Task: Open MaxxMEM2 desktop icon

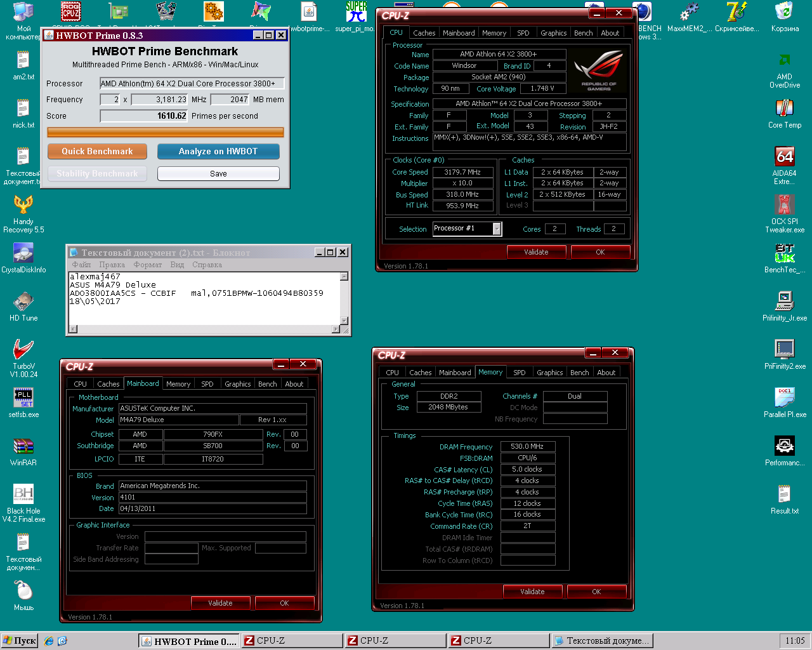Action: [x=690, y=17]
